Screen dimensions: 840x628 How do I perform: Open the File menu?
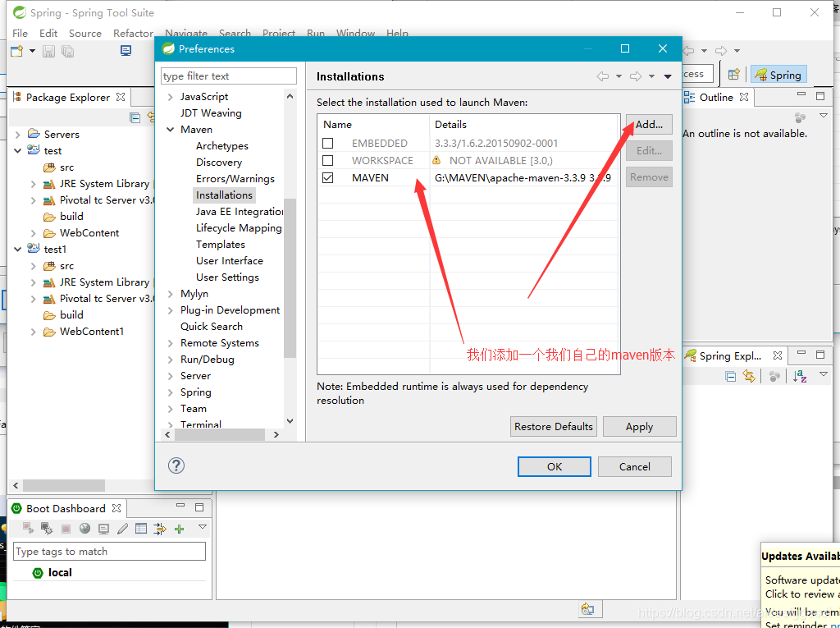[x=20, y=34]
